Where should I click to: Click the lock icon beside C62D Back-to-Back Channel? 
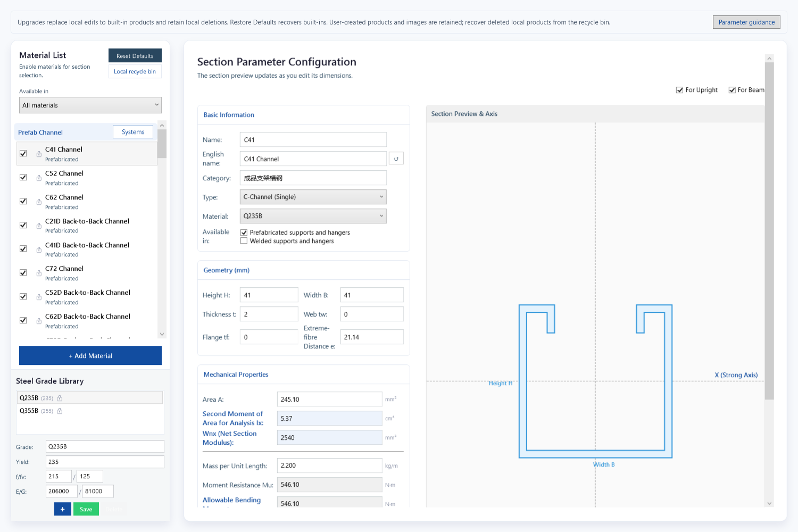coord(39,321)
